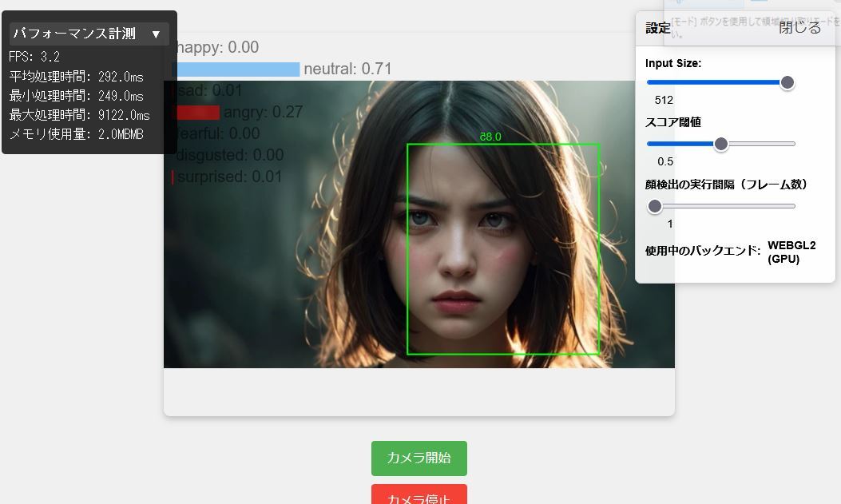Click the neutral: 0.71 label

[x=347, y=69]
